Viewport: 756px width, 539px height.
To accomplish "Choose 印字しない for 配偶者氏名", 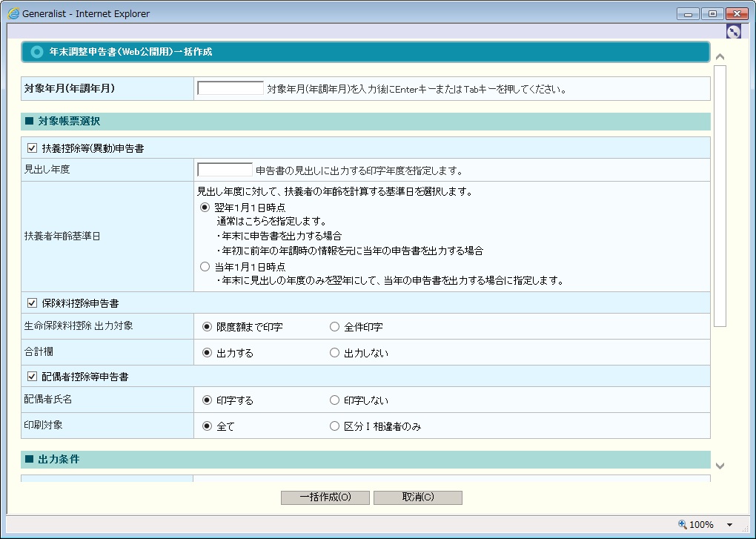I will (x=334, y=400).
